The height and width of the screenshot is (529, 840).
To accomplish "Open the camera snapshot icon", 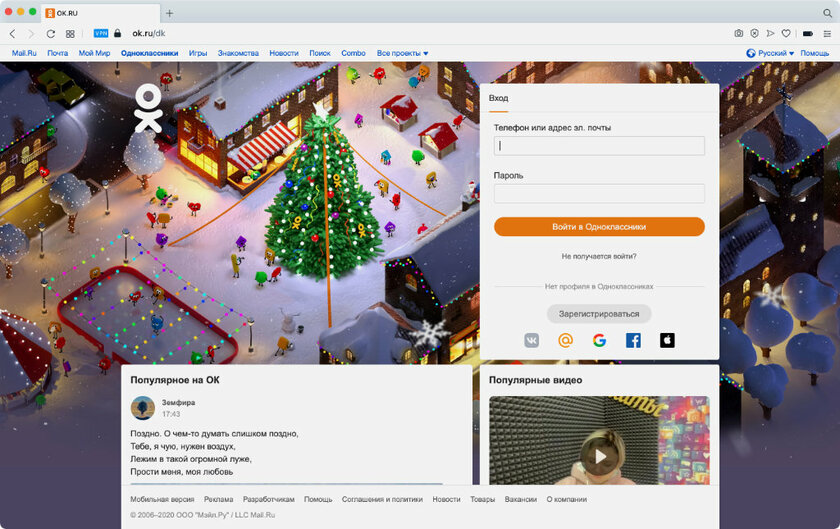I will point(739,33).
